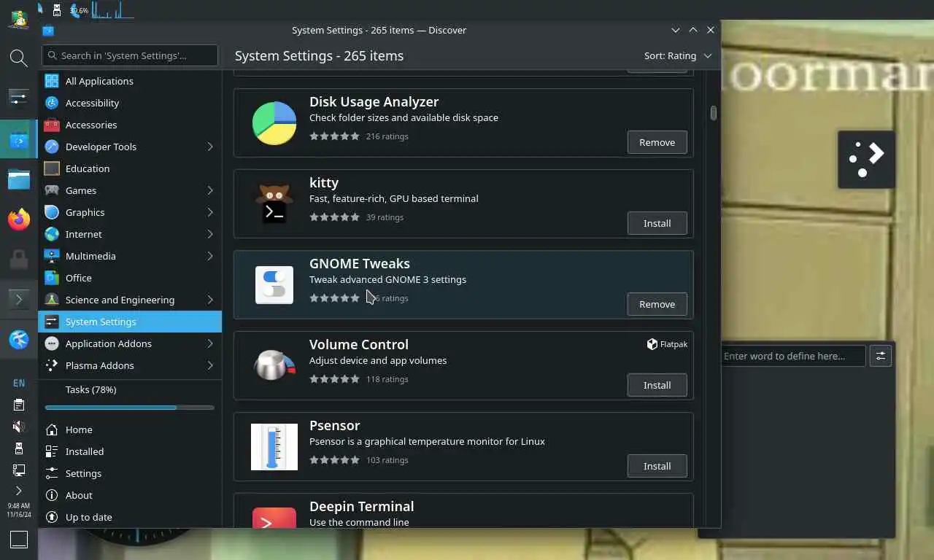Screen dimensions: 934x560
Task: Activate the Discover task icon in the panel
Action: pyautogui.click(x=19, y=139)
